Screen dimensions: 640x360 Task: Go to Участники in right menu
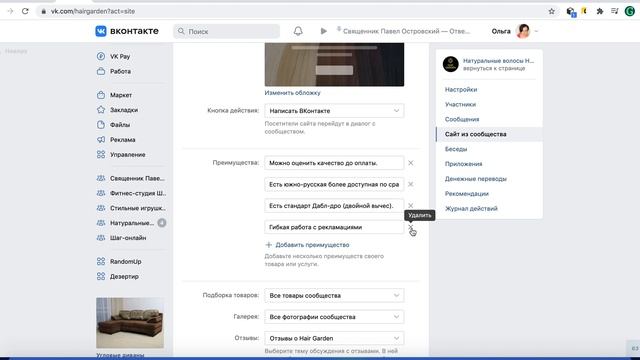pos(460,104)
